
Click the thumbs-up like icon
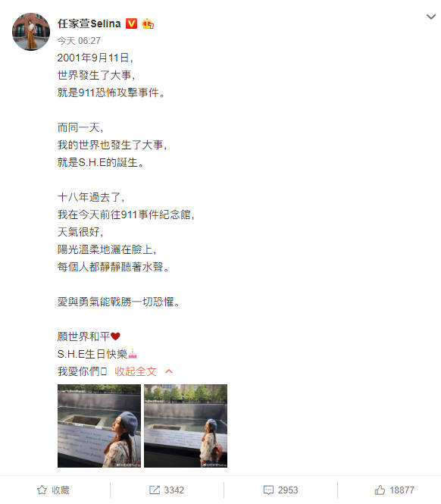(x=380, y=490)
